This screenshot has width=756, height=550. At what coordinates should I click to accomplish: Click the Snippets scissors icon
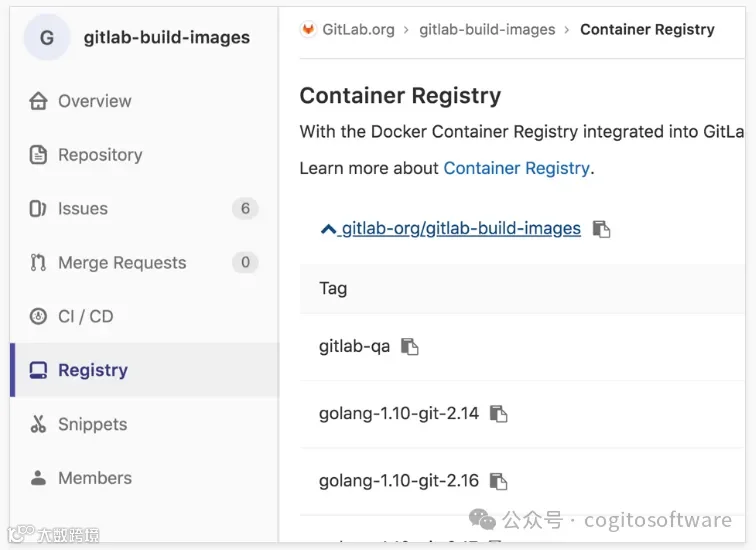(38, 424)
